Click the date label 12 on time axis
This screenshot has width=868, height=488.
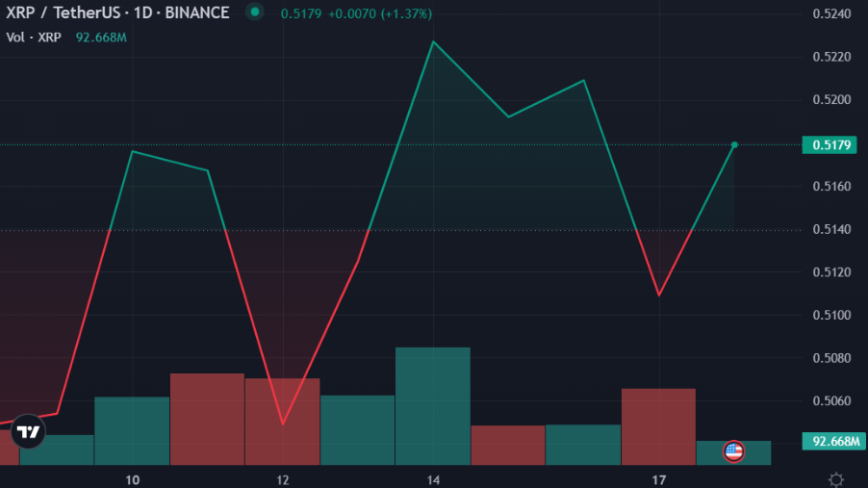283,480
